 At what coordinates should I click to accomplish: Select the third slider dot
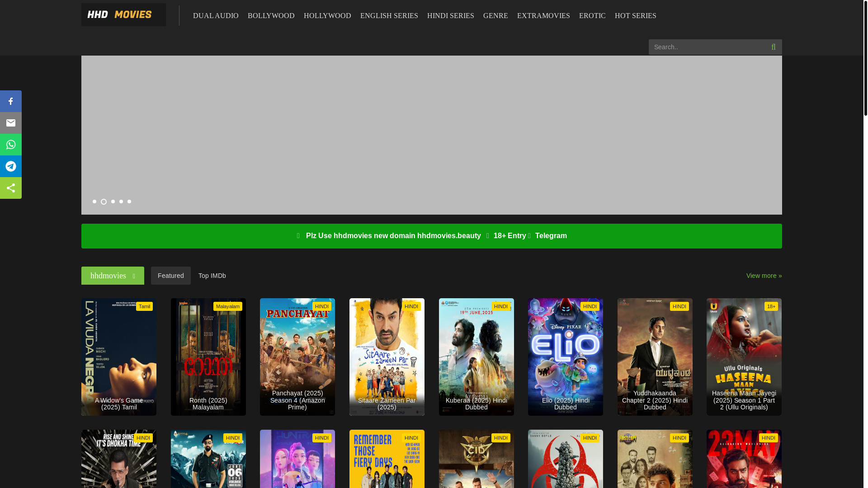tap(113, 202)
